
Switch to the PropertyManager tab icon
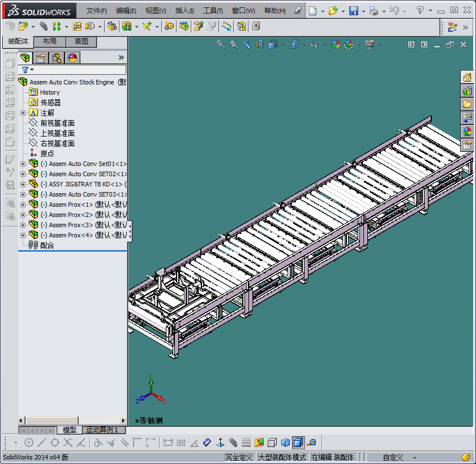(x=41, y=57)
